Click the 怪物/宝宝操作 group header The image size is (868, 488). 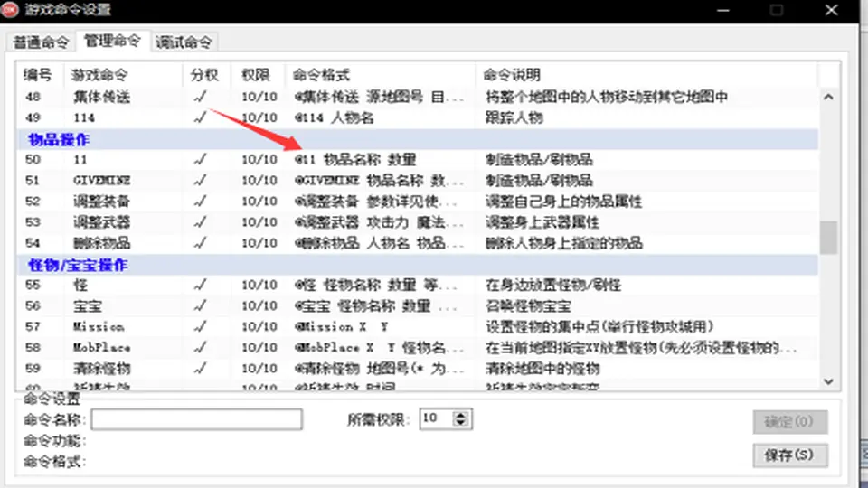click(418, 265)
